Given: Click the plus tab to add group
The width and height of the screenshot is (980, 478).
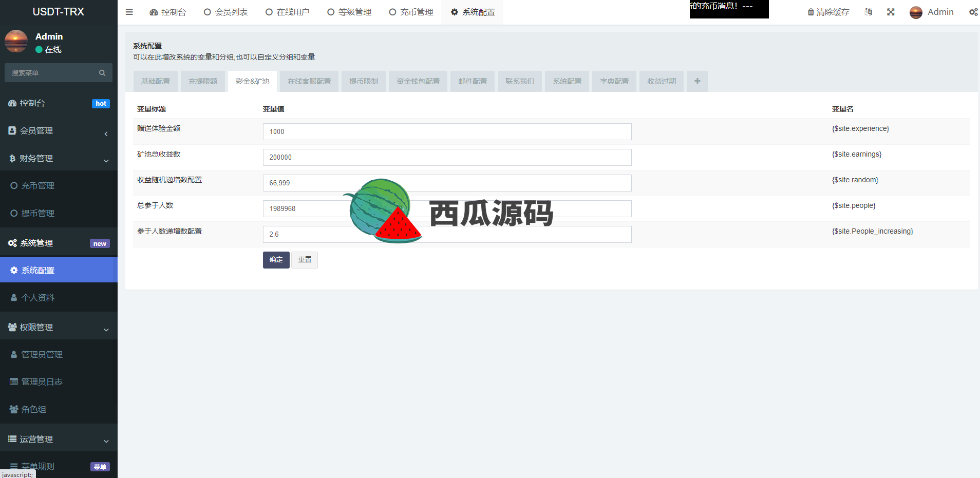Looking at the screenshot, I should 697,81.
